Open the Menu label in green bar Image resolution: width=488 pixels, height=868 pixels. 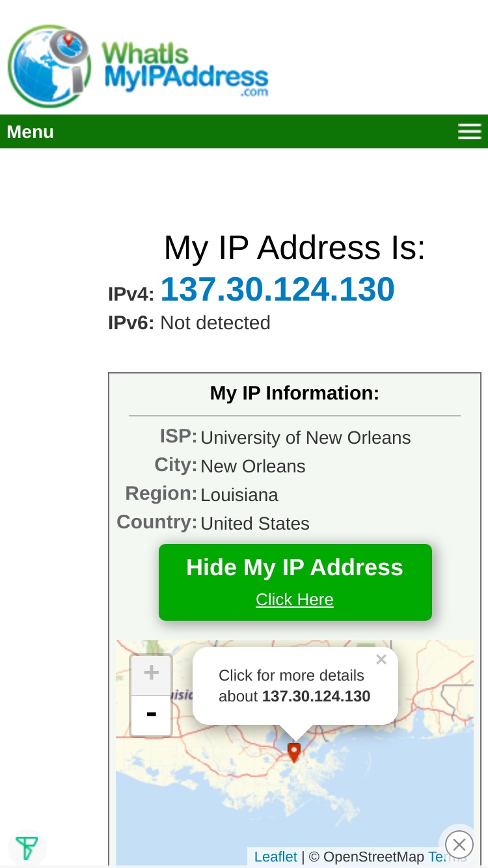tap(30, 131)
